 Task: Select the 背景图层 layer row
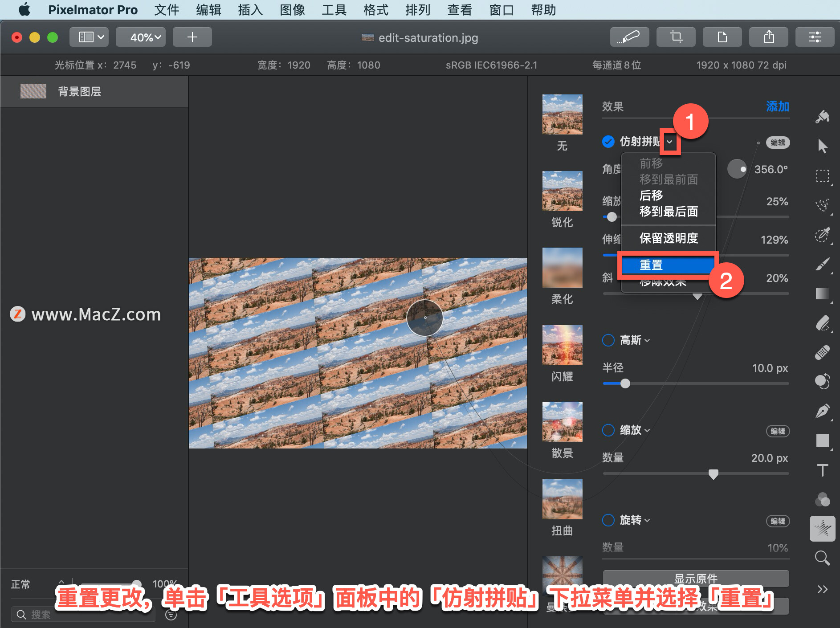pos(94,91)
